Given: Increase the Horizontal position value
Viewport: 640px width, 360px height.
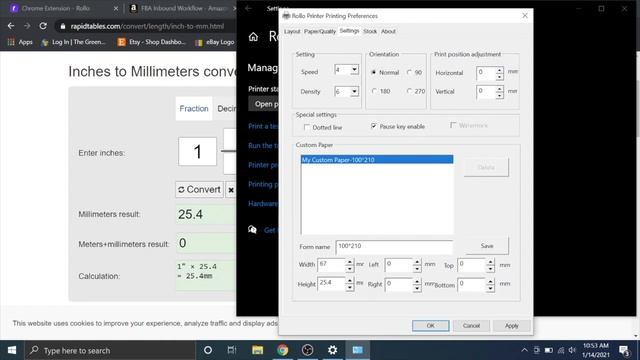Looking at the screenshot, I should pos(500,70).
